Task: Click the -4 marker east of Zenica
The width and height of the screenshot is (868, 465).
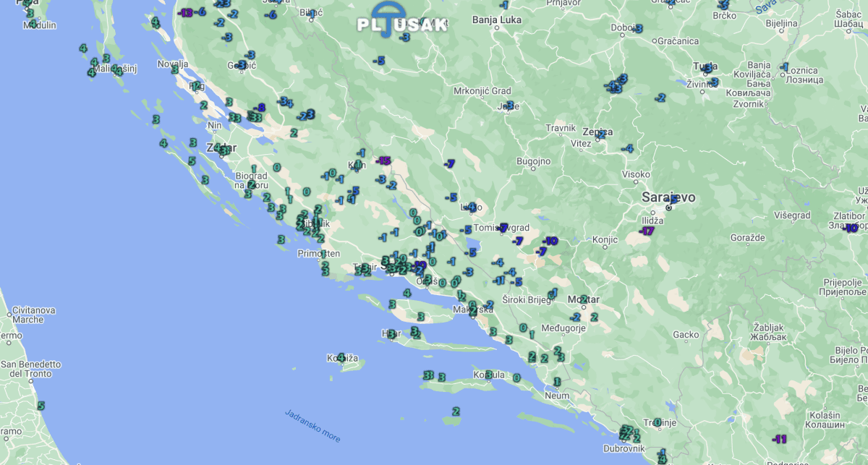Action: 627,149
